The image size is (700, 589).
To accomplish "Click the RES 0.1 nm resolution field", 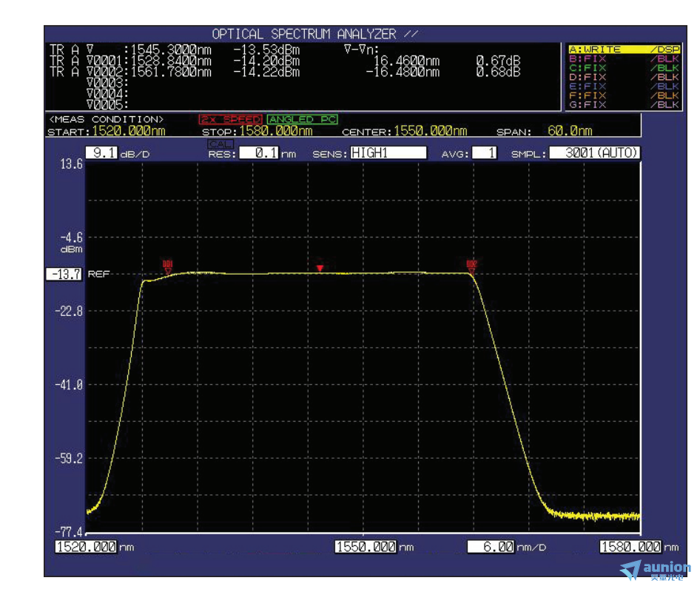I will (x=258, y=153).
